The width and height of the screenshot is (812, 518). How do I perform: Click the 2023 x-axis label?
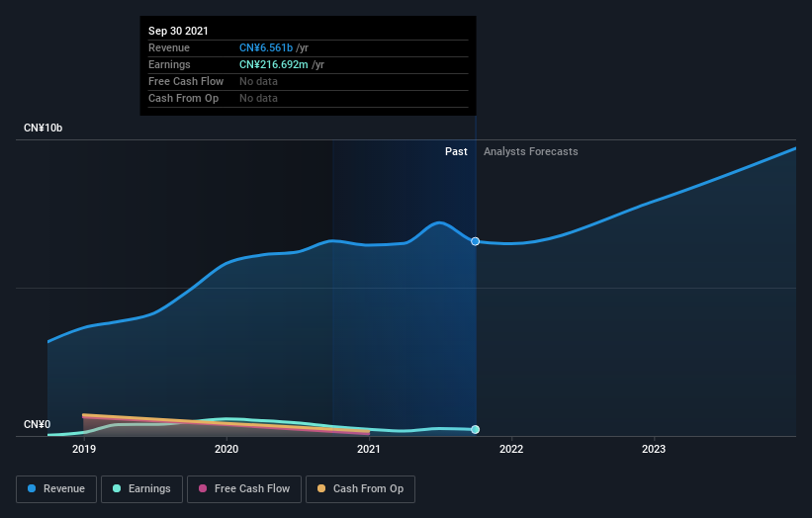(x=654, y=449)
